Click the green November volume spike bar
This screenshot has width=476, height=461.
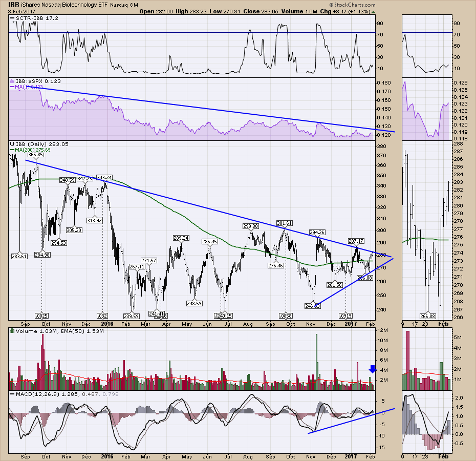click(x=317, y=362)
